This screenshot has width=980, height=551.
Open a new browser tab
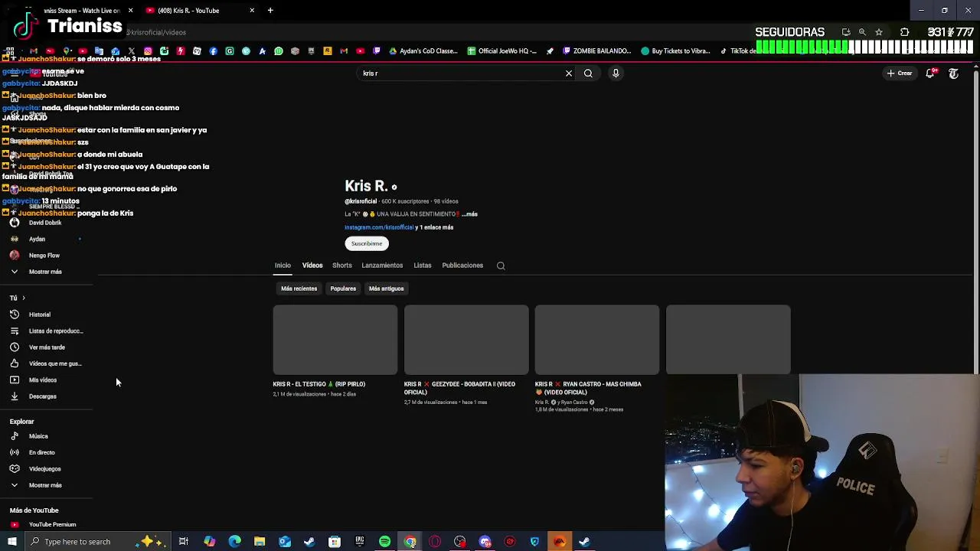click(x=270, y=11)
